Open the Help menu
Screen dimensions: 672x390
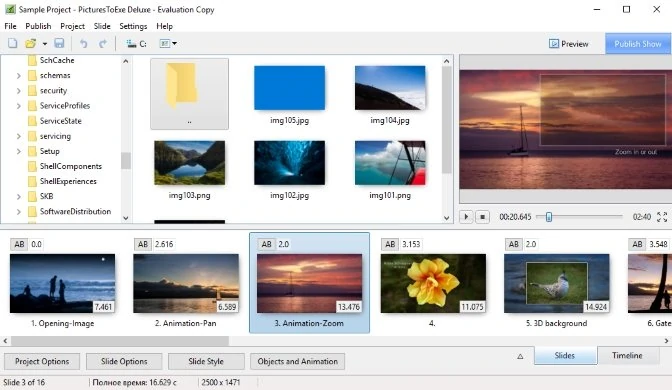[x=165, y=26]
